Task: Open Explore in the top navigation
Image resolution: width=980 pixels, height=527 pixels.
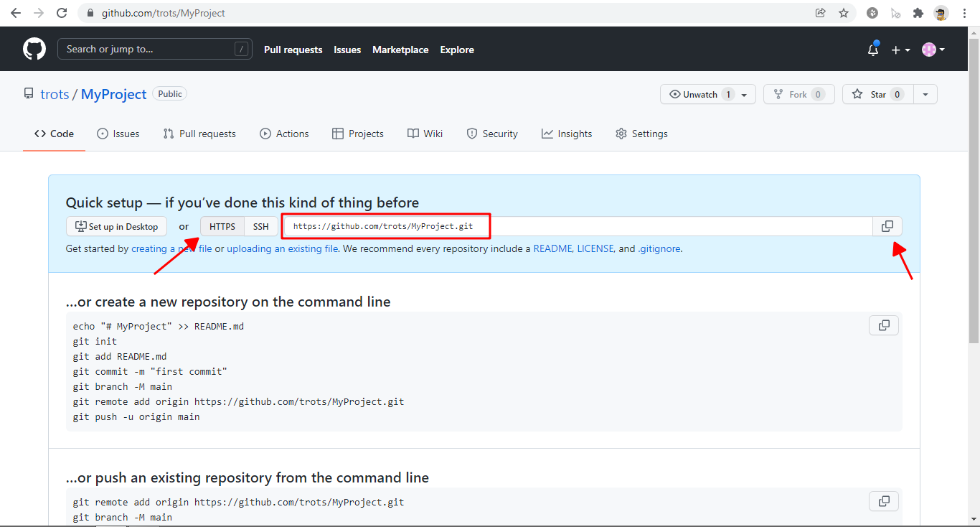Action: pyautogui.click(x=457, y=50)
